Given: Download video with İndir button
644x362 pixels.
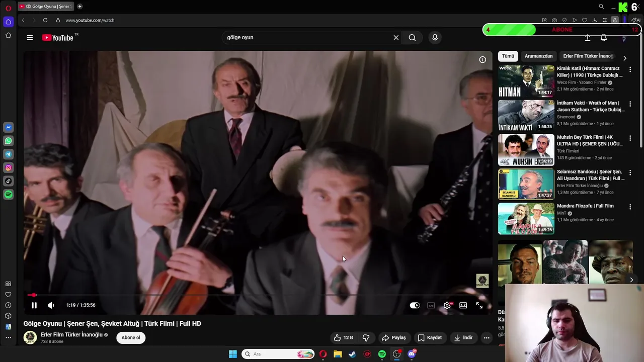Looking at the screenshot, I should click(x=463, y=338).
